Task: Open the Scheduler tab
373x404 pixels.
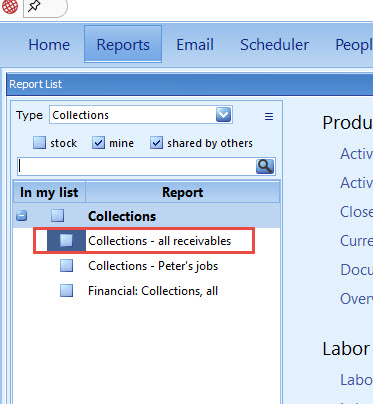Action: [x=275, y=45]
